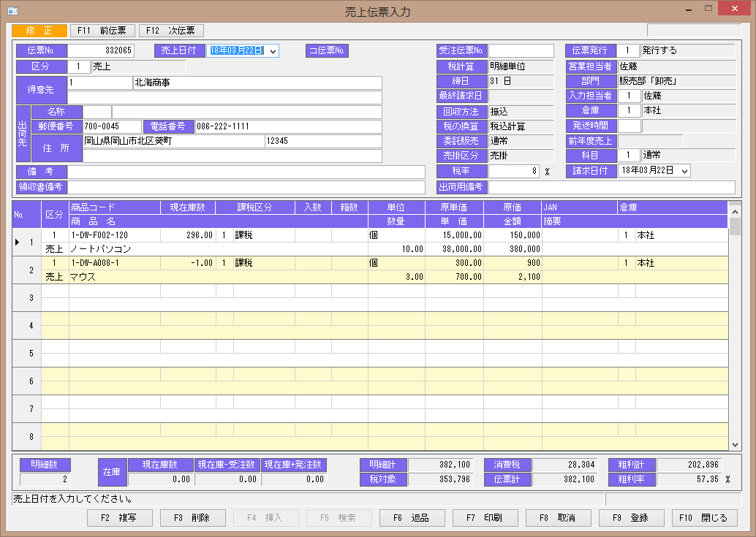Click the 税対象 value 353,796
This screenshot has width=756, height=537.
point(441,480)
